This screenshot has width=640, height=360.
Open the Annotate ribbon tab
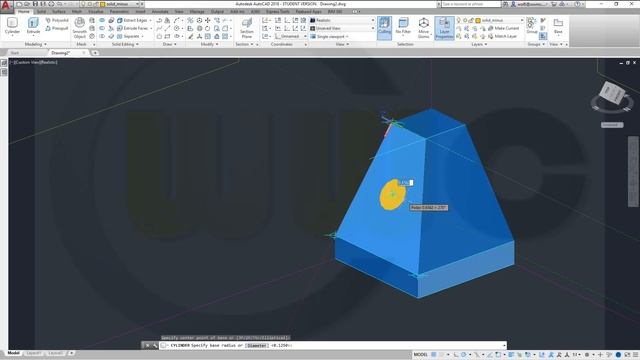click(160, 11)
